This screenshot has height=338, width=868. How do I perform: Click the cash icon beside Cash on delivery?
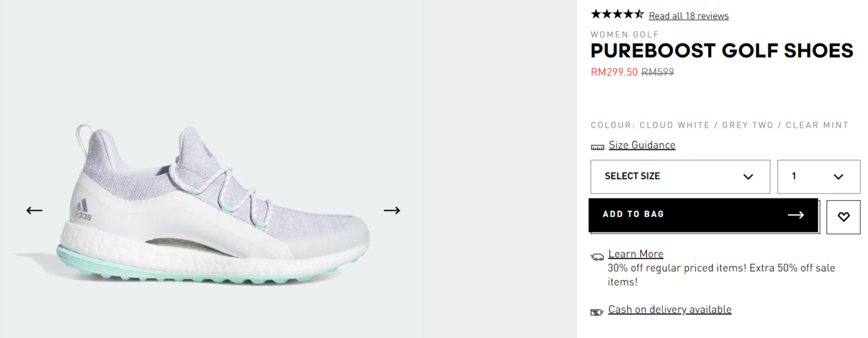pos(596,312)
